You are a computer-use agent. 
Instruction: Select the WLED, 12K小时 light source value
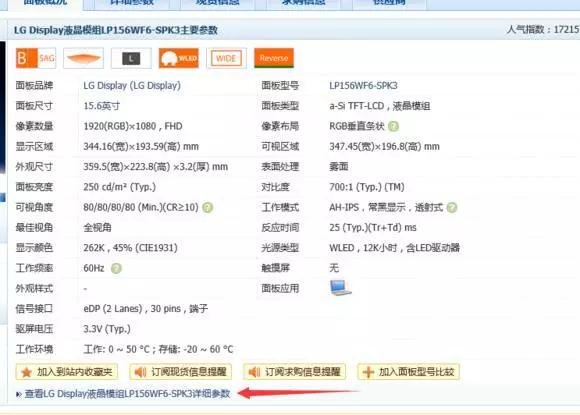coord(394,248)
